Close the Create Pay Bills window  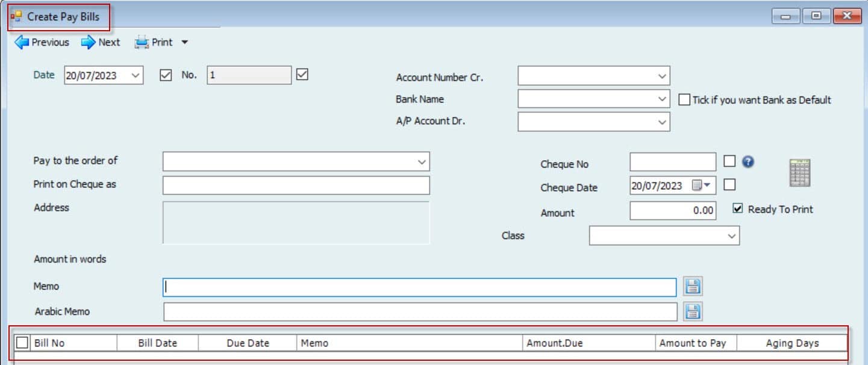click(848, 17)
